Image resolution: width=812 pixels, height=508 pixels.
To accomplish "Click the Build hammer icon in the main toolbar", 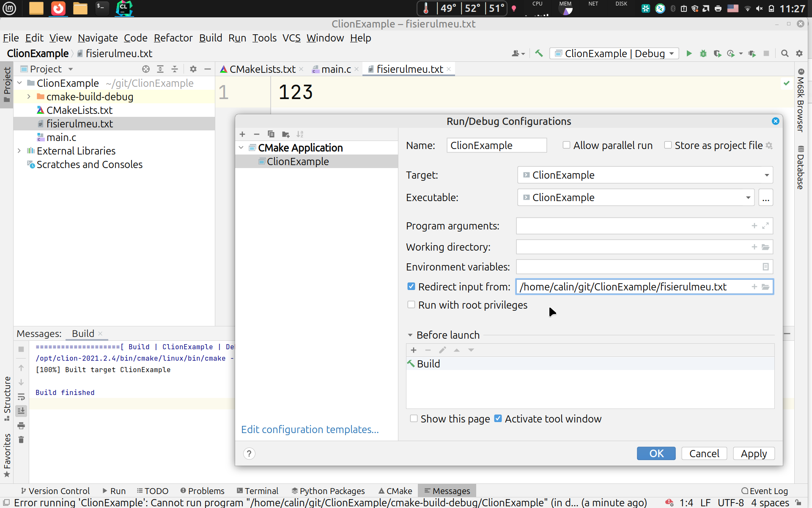I will pos(539,53).
